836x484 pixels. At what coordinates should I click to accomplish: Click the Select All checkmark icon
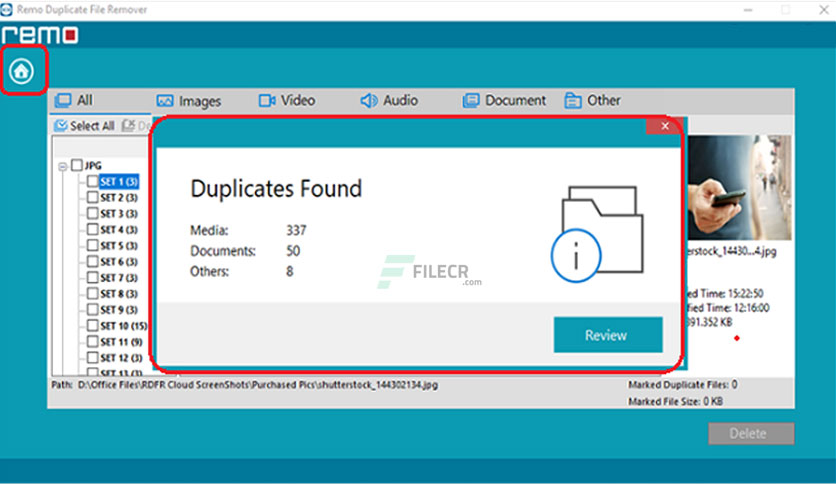pos(61,125)
